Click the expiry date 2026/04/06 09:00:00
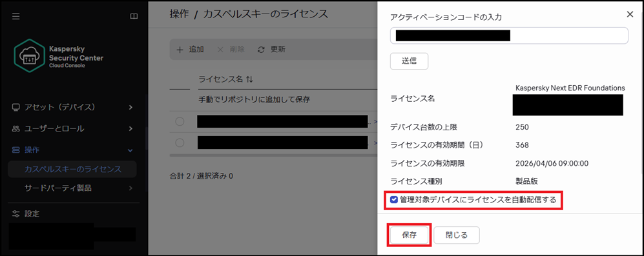The height and width of the screenshot is (256, 644). tap(552, 163)
